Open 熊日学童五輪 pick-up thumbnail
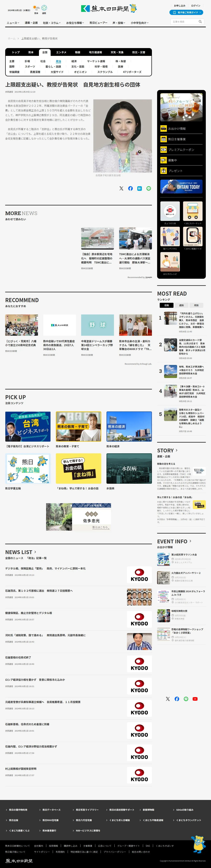Viewport: 211px width, 868px height. click(x=28, y=468)
